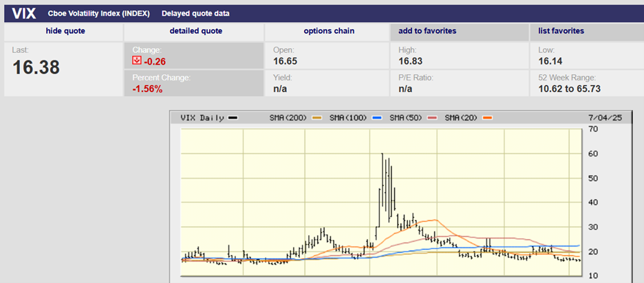Click the high value 16.83
The height and width of the screenshot is (283, 644).
click(410, 62)
